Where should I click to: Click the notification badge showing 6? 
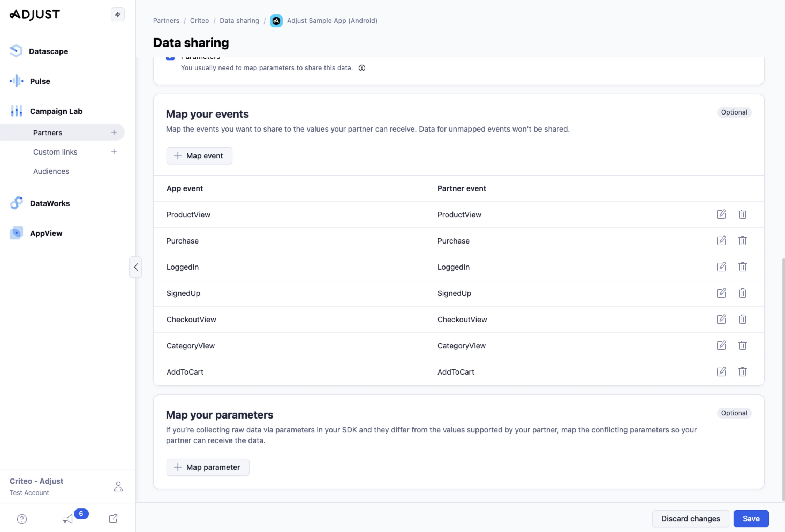(x=81, y=514)
